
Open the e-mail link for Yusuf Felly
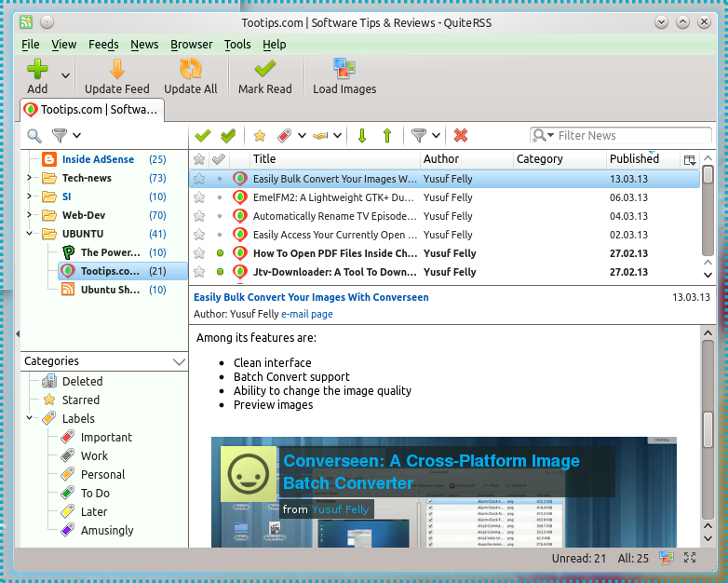(x=307, y=314)
